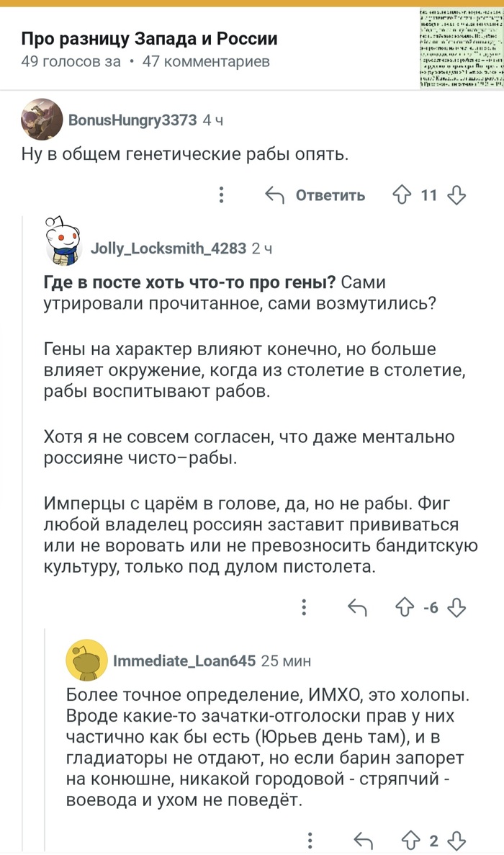Click Jolly_Locksmith_4283's snoo avatar
Screen dimensions: 504x855
pyautogui.click(x=64, y=240)
